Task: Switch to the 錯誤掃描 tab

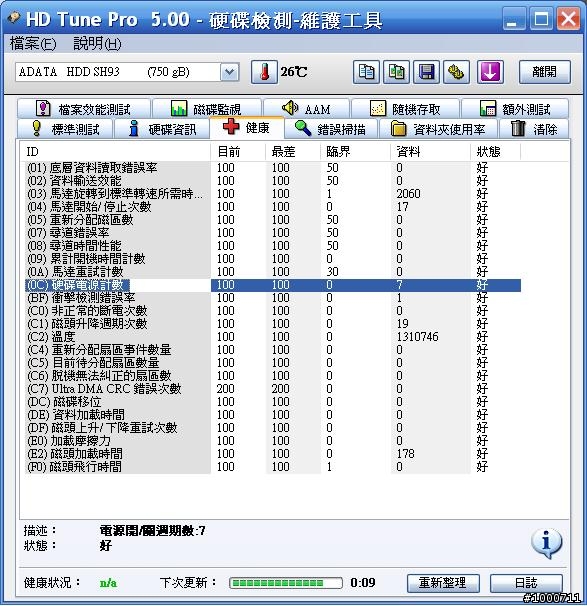Action: tap(331, 129)
